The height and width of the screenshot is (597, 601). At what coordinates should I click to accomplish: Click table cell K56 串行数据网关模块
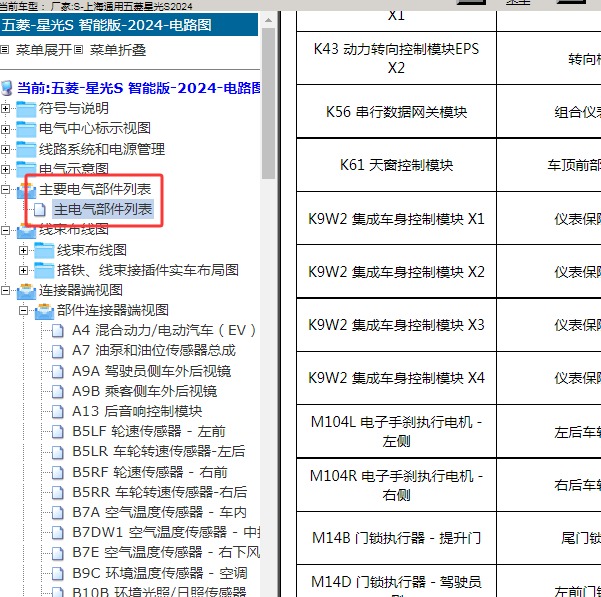click(x=396, y=112)
